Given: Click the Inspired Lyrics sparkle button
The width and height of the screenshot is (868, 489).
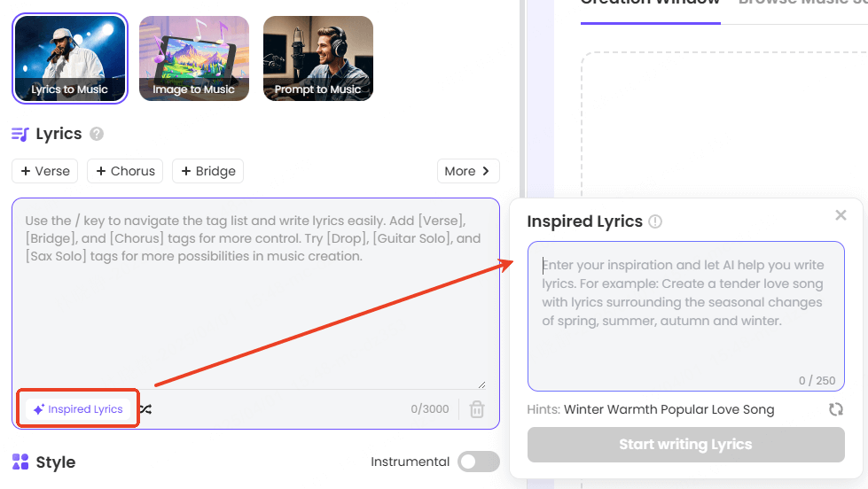Looking at the screenshot, I should [78, 409].
